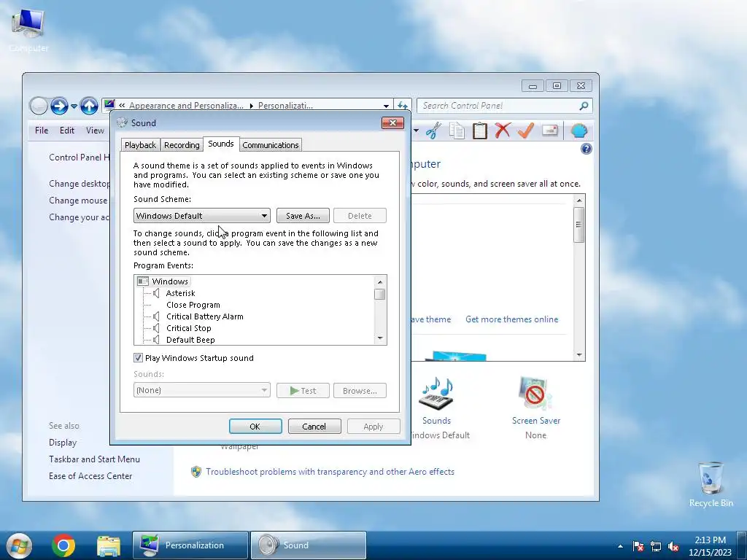Click the red X Delete toolbar icon

click(503, 131)
